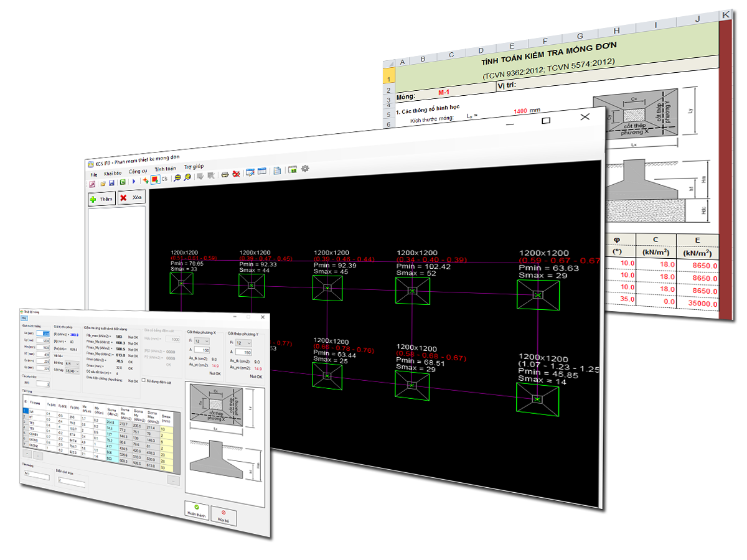
Task: Click the ellipsis button beside the load table
Action: coord(173,480)
